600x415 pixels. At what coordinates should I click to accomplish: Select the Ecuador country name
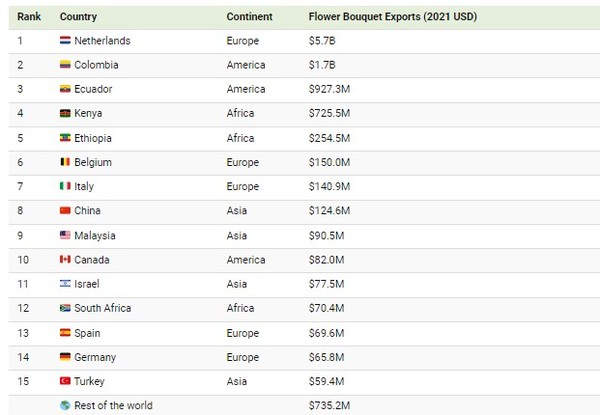94,90
